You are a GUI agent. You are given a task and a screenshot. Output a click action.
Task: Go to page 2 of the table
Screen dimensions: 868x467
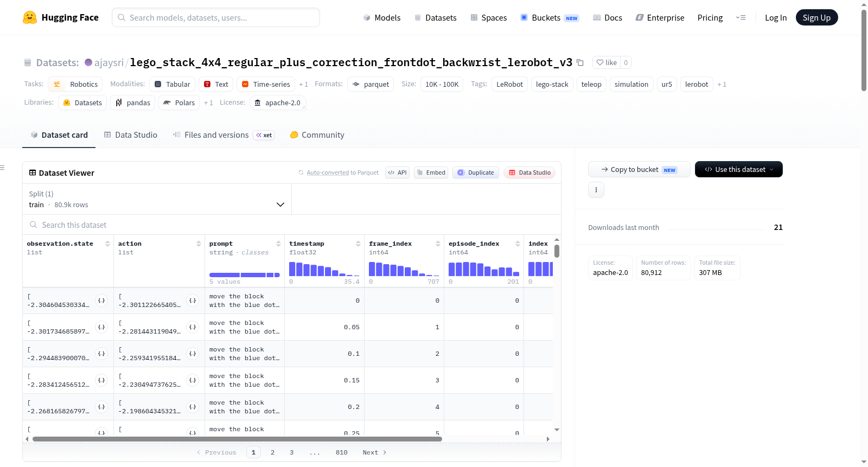272,452
